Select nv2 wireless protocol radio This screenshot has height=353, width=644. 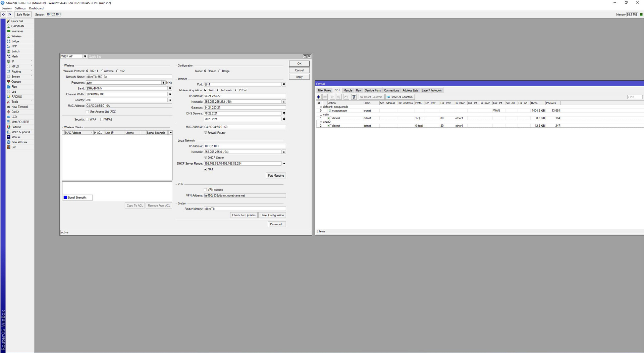(117, 71)
